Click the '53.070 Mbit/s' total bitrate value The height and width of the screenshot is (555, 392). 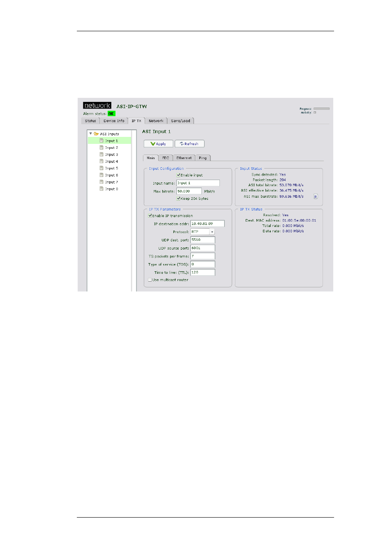click(291, 185)
